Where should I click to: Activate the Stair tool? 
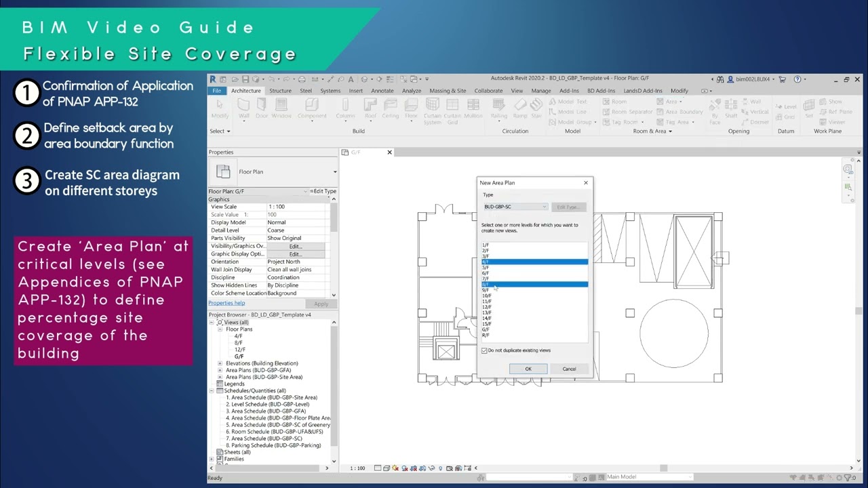[x=536, y=107]
